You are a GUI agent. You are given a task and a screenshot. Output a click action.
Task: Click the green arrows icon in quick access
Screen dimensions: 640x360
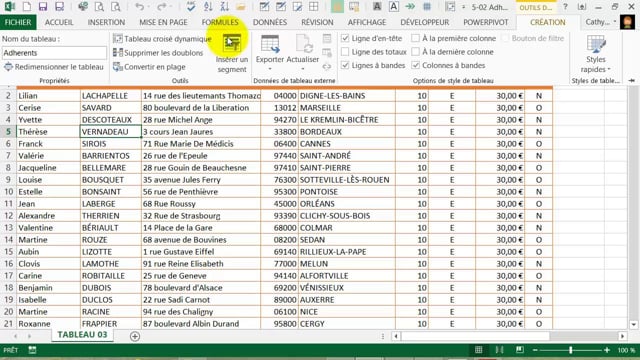tap(410, 7)
